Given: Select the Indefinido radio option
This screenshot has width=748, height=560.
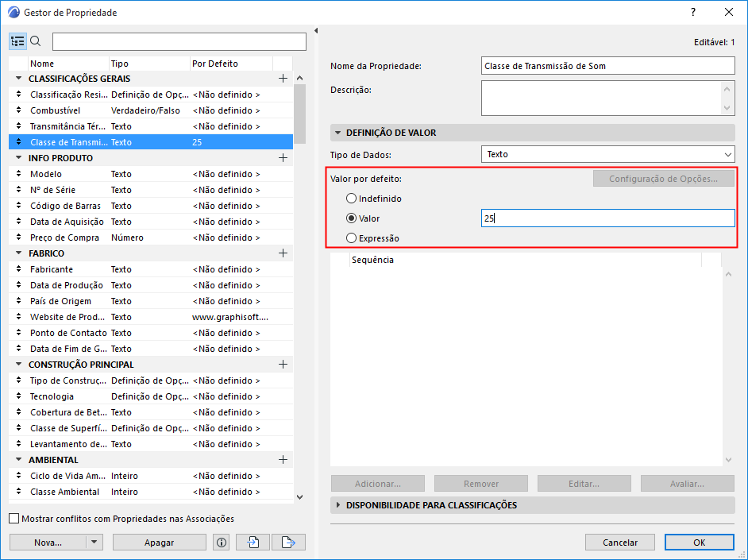Looking at the screenshot, I should click(x=351, y=199).
